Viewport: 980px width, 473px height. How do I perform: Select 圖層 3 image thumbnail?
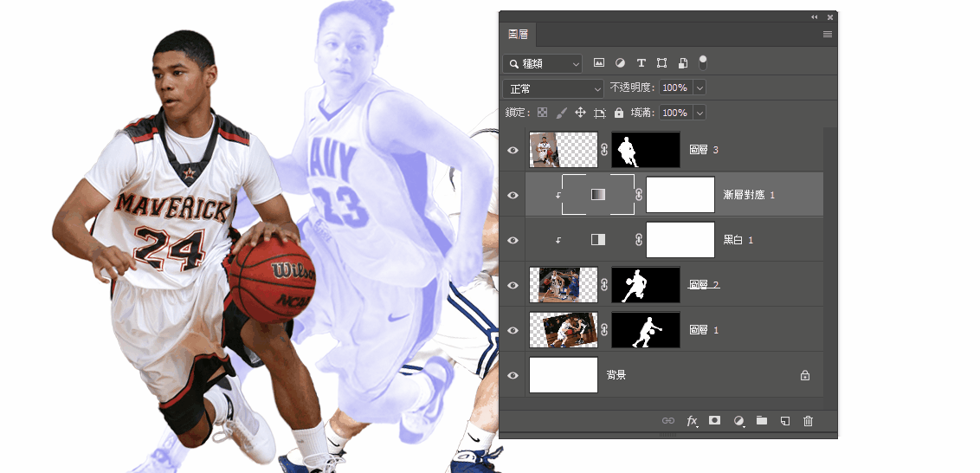tap(564, 150)
